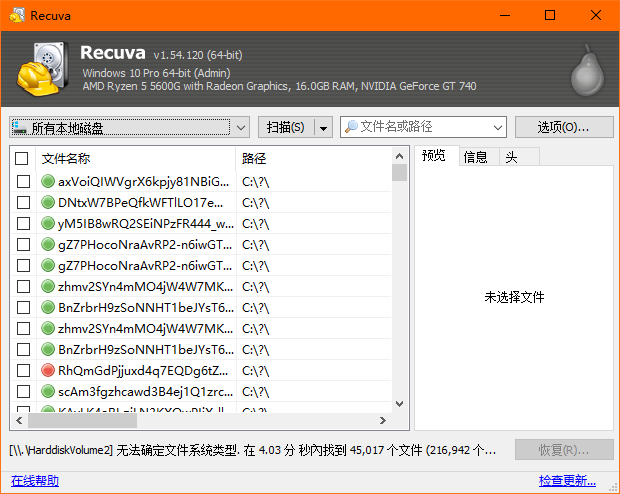The height and width of the screenshot is (494, 620).
Task: Click the HarddiskVolume2 status bar message
Action: pyautogui.click(x=253, y=450)
